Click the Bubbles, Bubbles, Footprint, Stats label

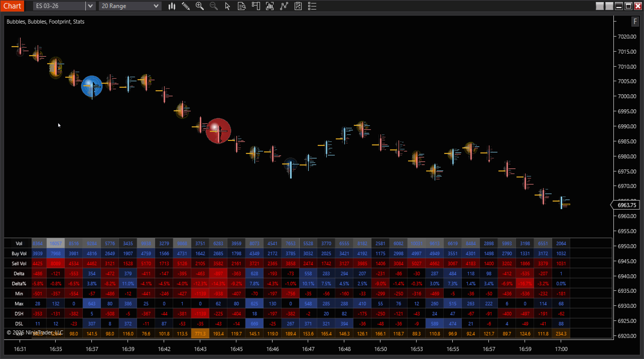coord(45,22)
